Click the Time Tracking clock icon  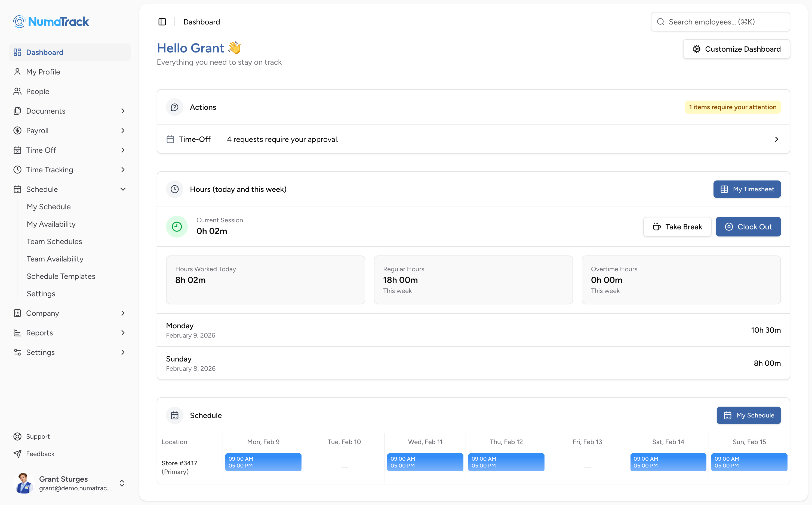tap(18, 169)
